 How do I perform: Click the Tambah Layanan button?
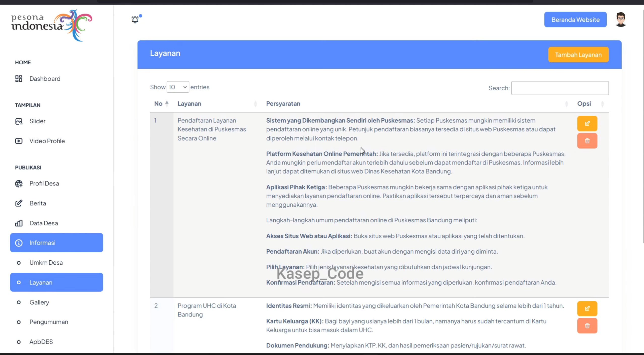[x=578, y=55]
